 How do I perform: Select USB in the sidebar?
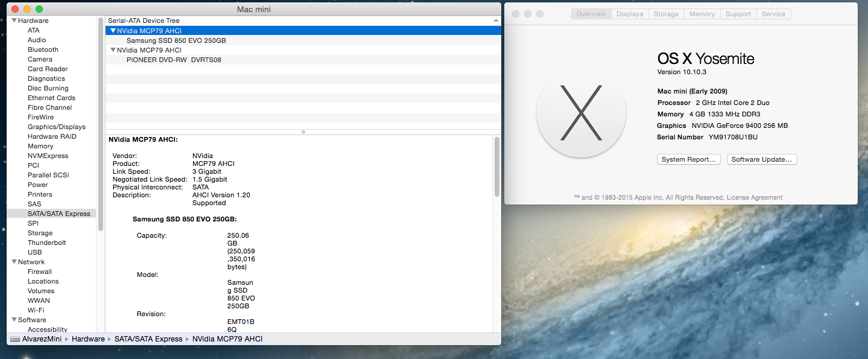(x=34, y=252)
